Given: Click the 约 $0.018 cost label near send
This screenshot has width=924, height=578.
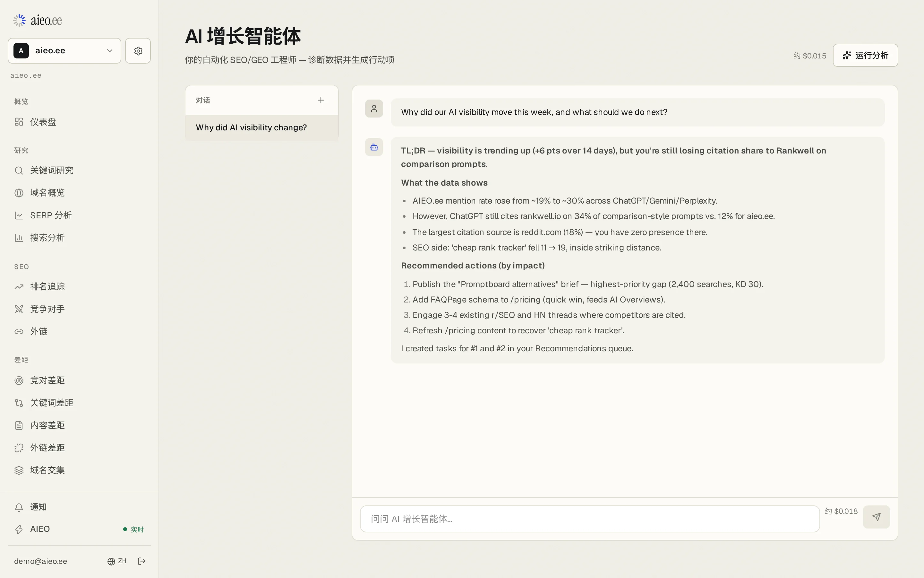Looking at the screenshot, I should pyautogui.click(x=841, y=512).
